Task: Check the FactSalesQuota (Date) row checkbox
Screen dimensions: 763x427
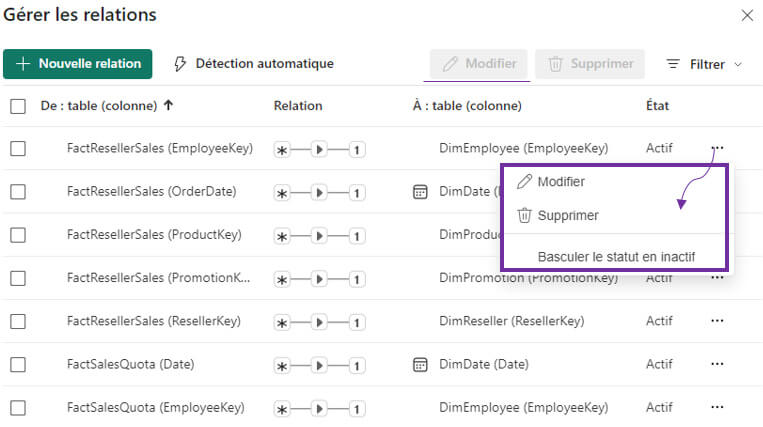Action: click(18, 364)
